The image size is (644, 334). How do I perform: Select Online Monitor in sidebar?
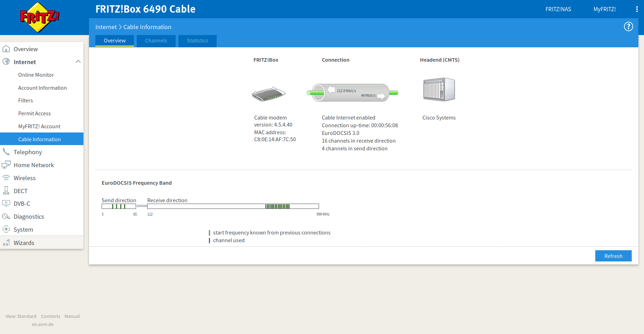click(36, 75)
